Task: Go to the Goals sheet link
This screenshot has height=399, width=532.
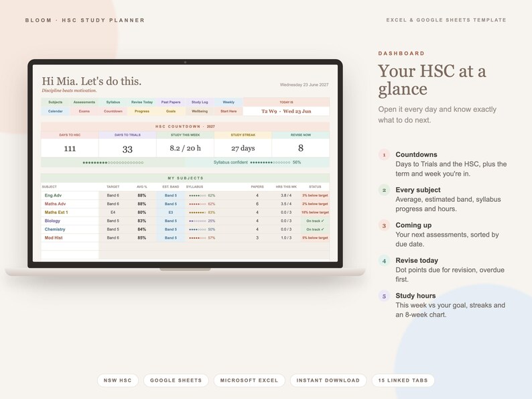Action: [171, 111]
